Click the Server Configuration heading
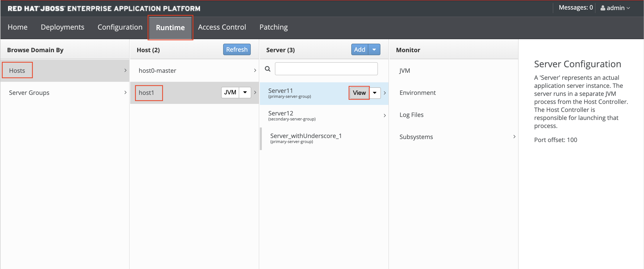644x269 pixels. (x=577, y=64)
